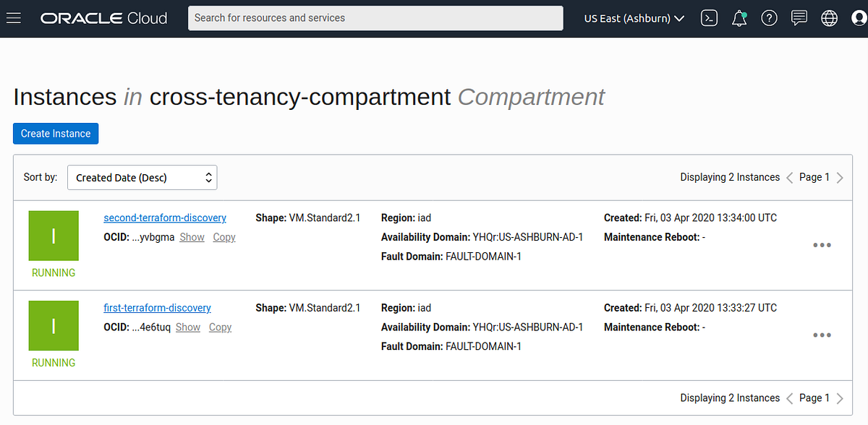Launch Cloud Shell from the top bar

[709, 18]
